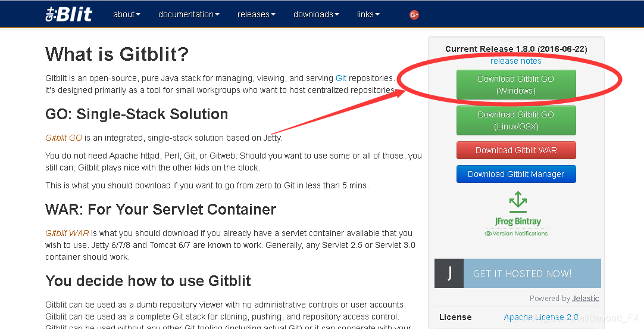Open the Gitblit WAR italic link
Image resolution: width=644 pixels, height=329 pixels.
coord(67,233)
